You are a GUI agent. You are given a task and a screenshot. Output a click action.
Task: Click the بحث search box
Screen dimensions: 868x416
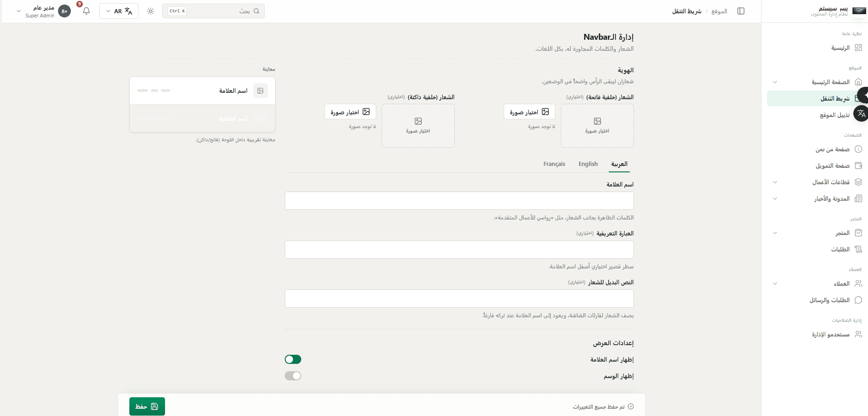click(213, 11)
